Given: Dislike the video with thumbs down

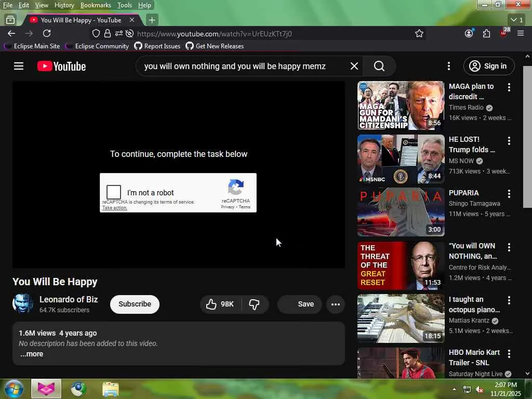Looking at the screenshot, I should tap(255, 304).
